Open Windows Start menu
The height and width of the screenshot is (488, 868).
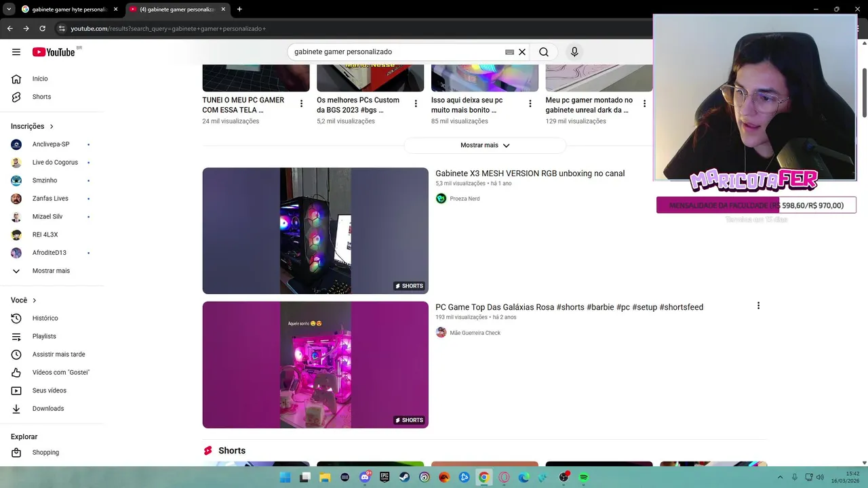pyautogui.click(x=285, y=477)
